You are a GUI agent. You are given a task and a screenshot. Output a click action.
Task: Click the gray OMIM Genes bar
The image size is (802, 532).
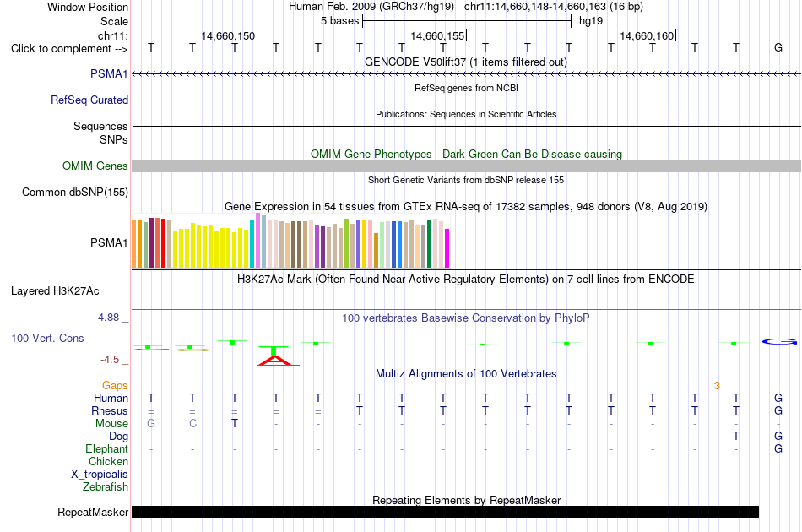click(x=466, y=166)
